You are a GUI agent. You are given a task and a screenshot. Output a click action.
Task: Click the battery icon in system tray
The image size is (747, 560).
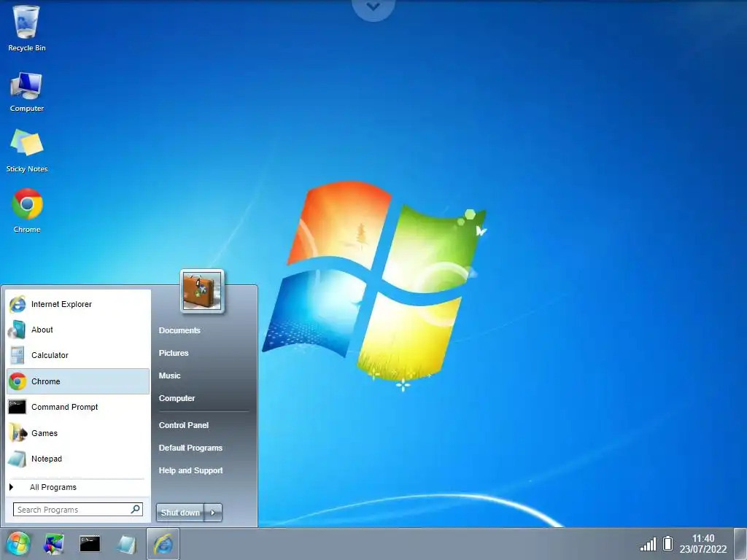tap(668, 543)
